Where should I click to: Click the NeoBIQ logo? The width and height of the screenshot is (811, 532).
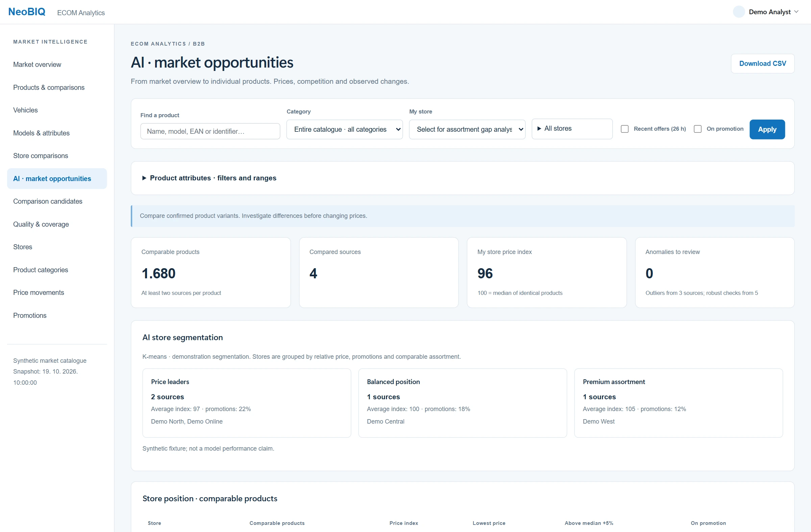27,12
